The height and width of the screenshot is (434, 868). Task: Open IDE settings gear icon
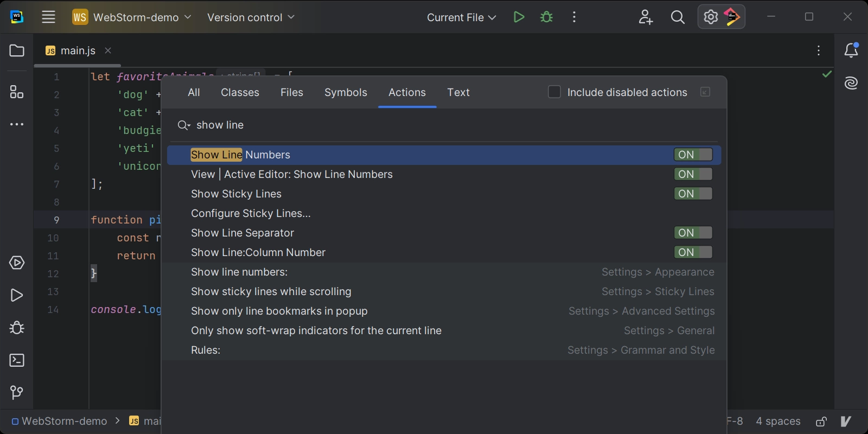pos(711,17)
